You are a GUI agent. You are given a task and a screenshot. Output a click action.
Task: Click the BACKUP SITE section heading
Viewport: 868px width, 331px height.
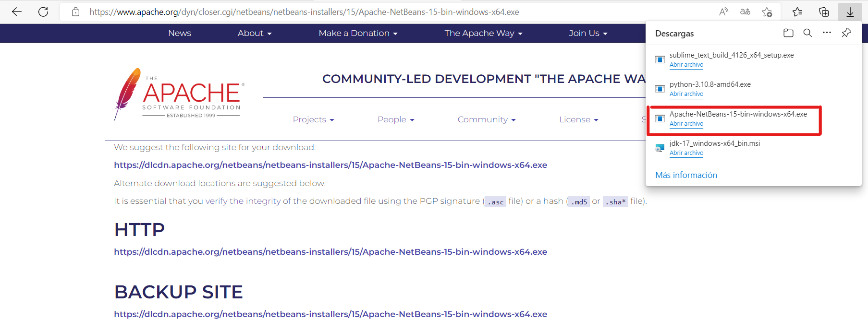click(x=179, y=292)
